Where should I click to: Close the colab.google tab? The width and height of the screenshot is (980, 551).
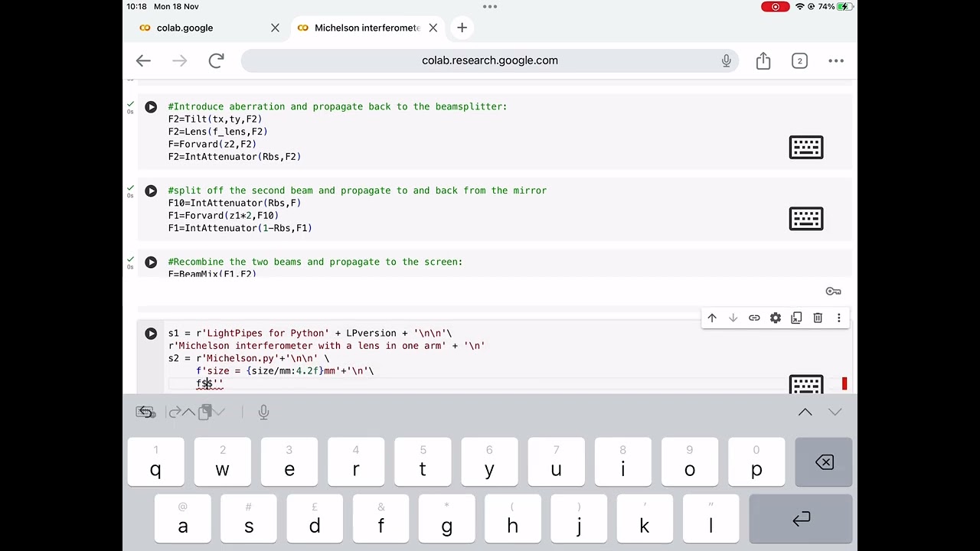click(x=275, y=28)
